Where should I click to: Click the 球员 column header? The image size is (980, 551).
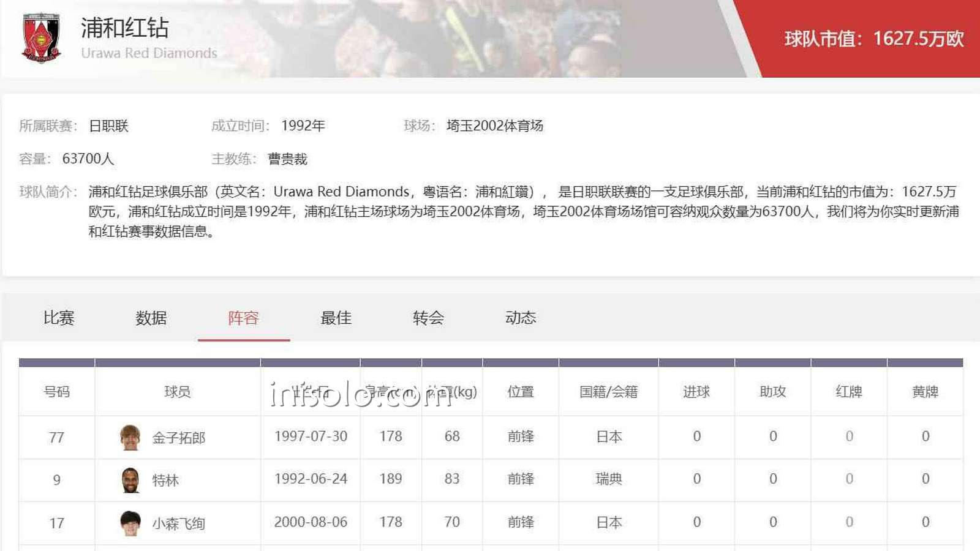[178, 392]
